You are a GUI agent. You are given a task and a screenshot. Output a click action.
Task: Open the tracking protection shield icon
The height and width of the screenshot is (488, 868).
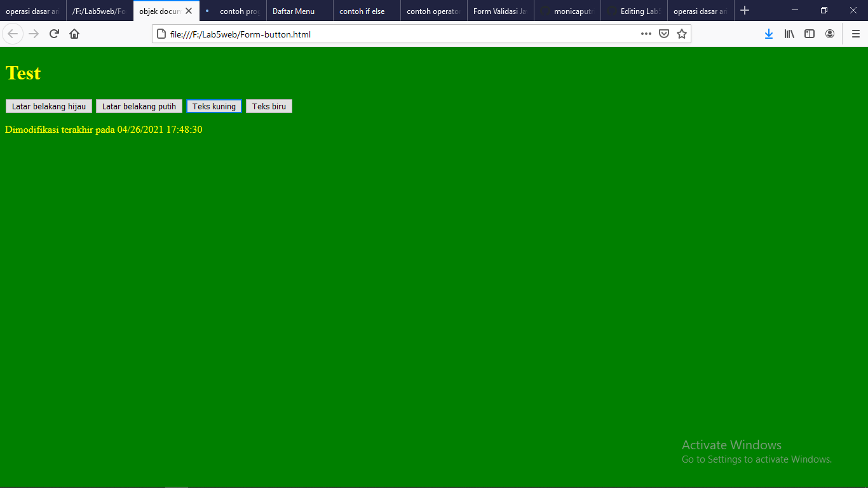tap(664, 34)
